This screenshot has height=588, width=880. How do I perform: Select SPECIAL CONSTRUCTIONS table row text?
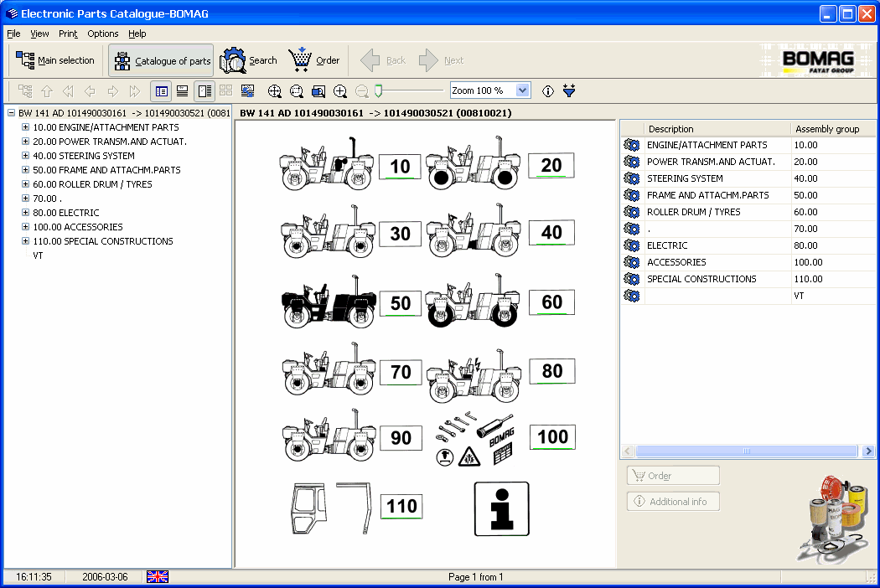[x=701, y=279]
